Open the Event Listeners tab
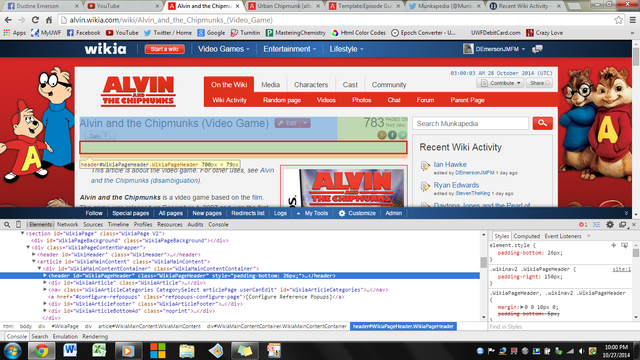This screenshot has width=640, height=360. tap(563, 236)
